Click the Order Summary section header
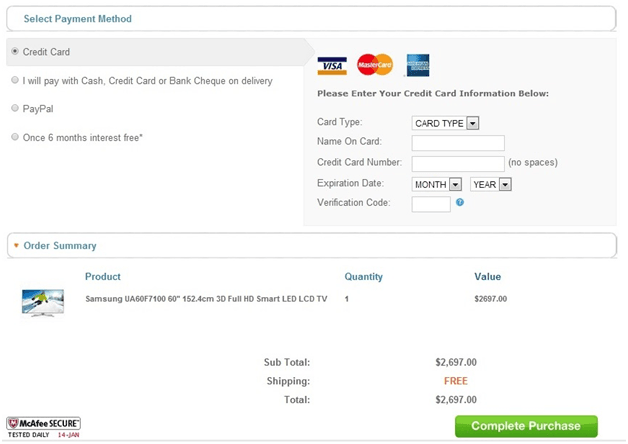The height and width of the screenshot is (444, 628). point(60,245)
